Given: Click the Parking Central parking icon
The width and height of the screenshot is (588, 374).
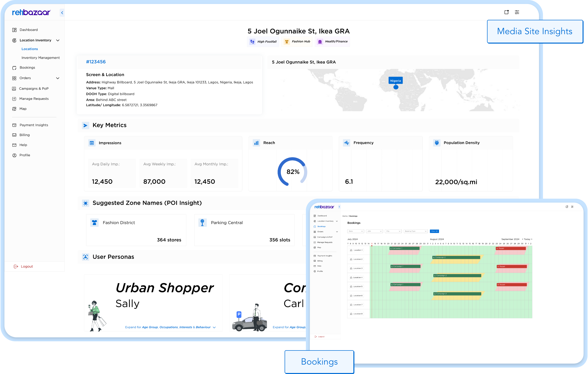Looking at the screenshot, I should pyautogui.click(x=202, y=223).
